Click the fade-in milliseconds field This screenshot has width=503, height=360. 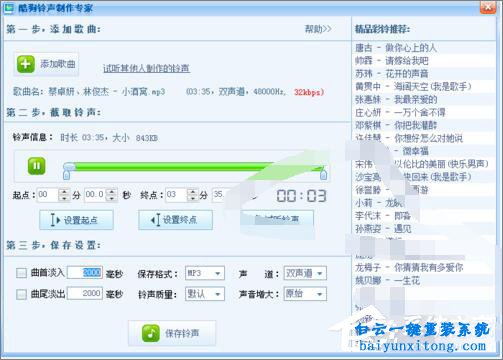pos(85,273)
